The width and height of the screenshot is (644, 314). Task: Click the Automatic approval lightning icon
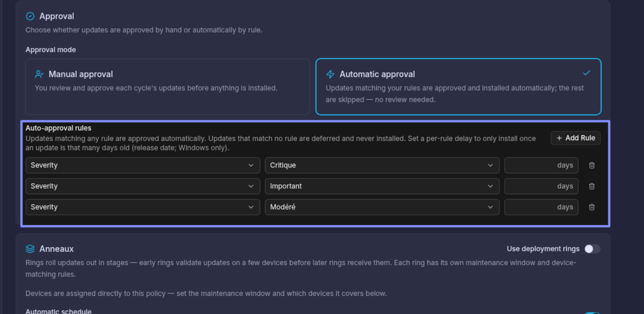point(330,74)
